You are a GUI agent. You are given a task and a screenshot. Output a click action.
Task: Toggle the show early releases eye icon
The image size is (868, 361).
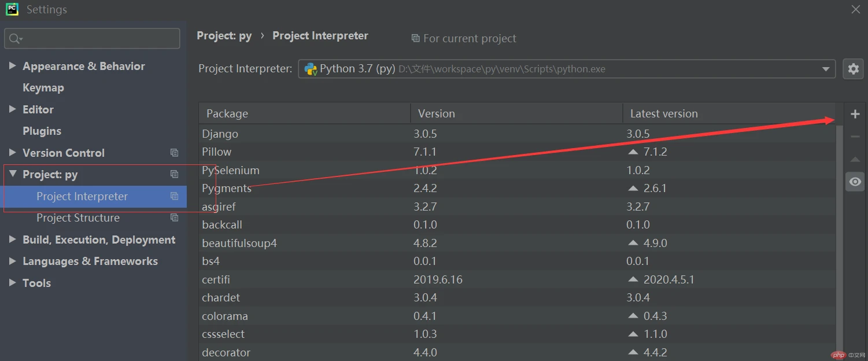tap(855, 182)
